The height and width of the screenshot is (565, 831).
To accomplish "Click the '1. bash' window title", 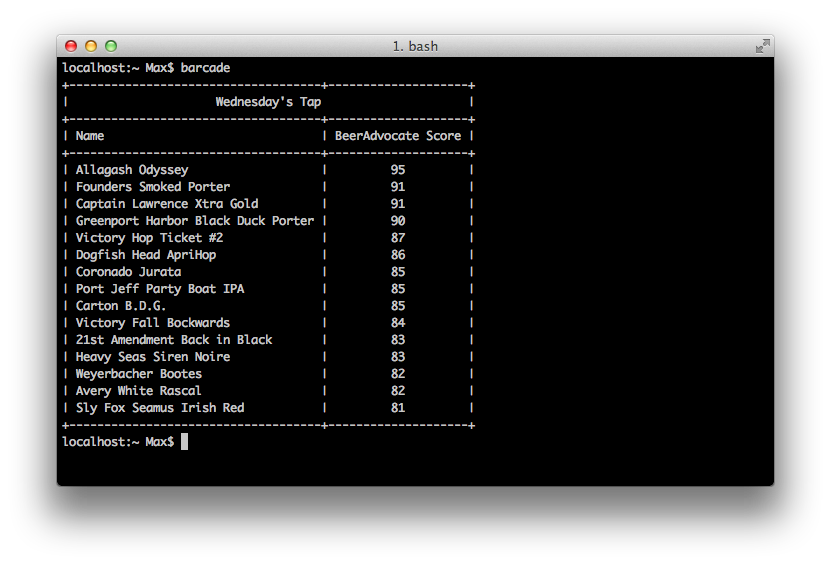I will click(x=415, y=47).
